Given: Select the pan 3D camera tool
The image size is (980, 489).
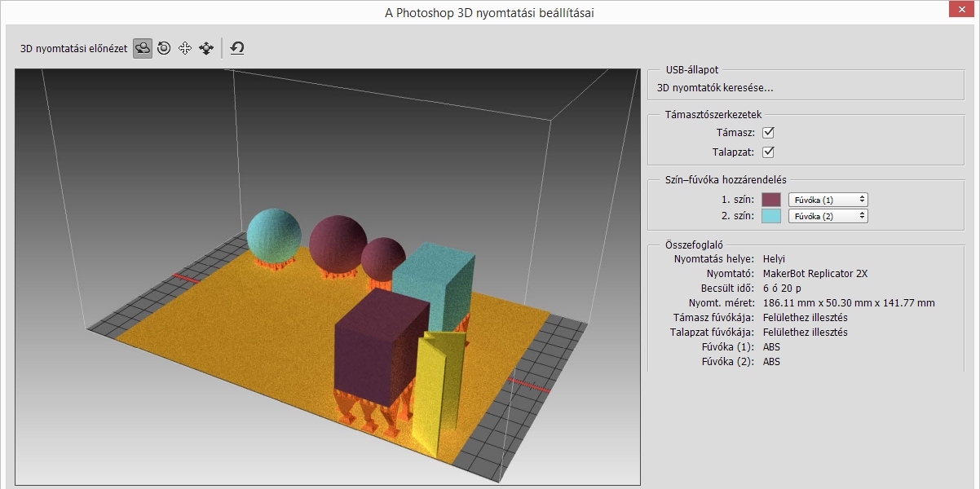Looking at the screenshot, I should click(x=183, y=48).
